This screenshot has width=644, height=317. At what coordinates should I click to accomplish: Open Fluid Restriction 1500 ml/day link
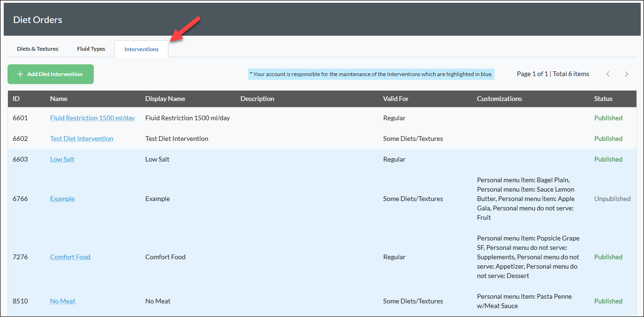[x=92, y=118]
